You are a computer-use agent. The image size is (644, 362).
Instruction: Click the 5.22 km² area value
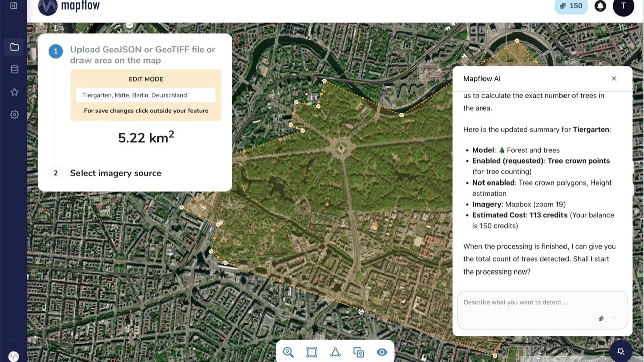tap(146, 137)
